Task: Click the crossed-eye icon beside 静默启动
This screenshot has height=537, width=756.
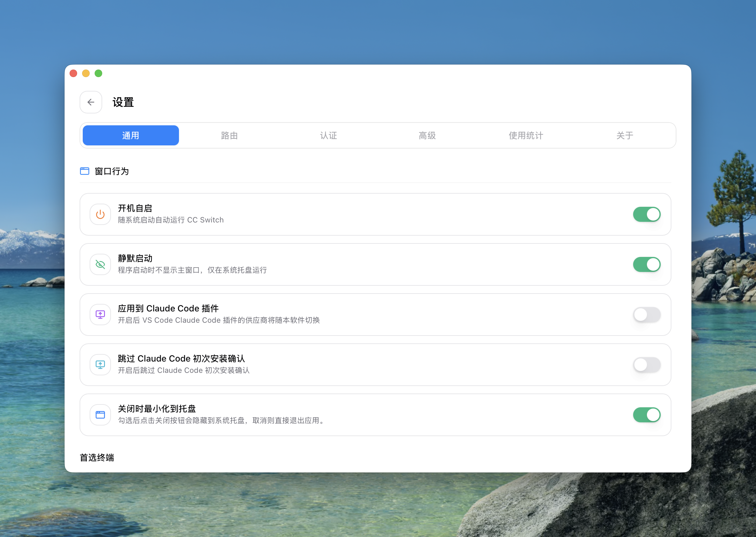Action: pos(100,264)
